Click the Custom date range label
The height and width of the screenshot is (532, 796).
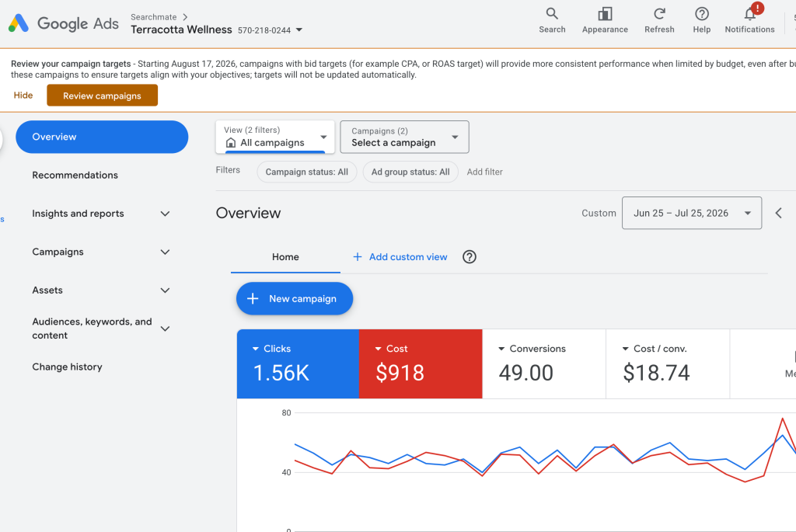tap(599, 213)
